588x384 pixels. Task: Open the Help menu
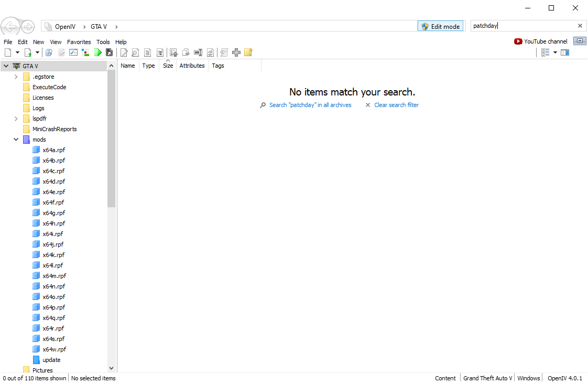click(x=121, y=42)
